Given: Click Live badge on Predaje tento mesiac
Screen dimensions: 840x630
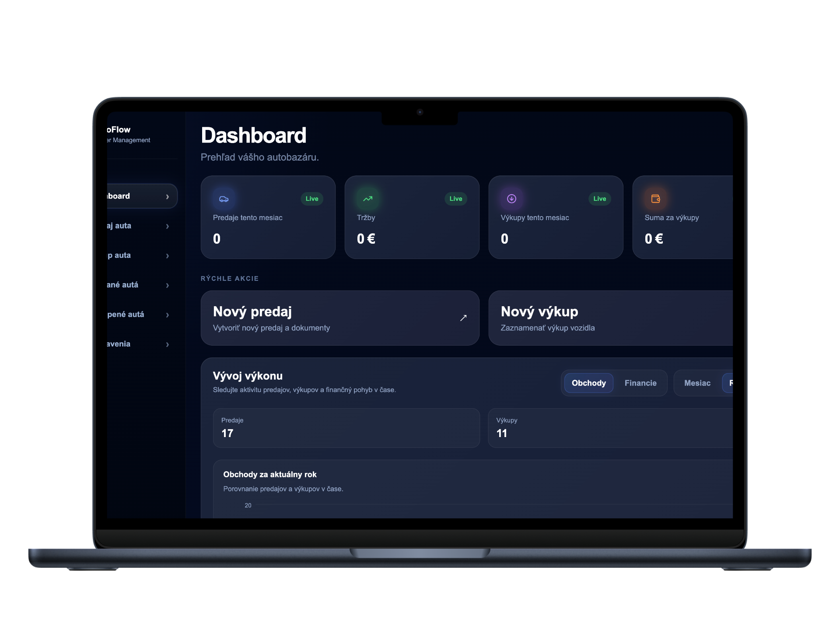Looking at the screenshot, I should [311, 199].
